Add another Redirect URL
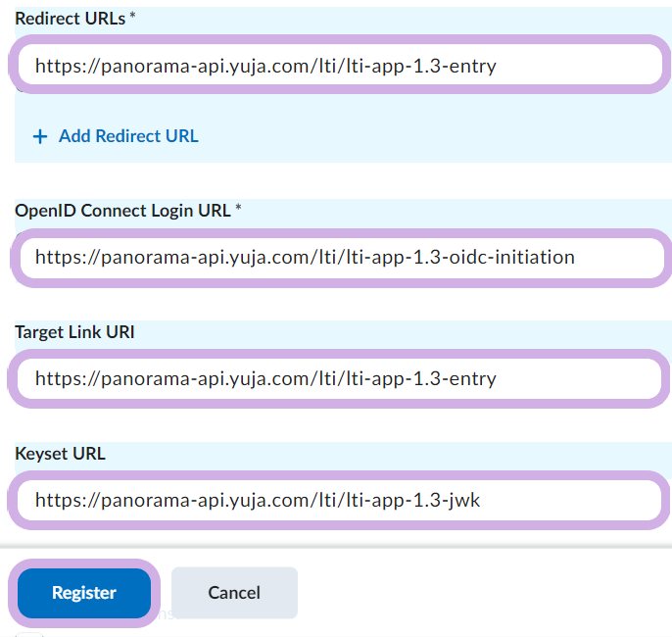The width and height of the screenshot is (672, 637). pos(128,136)
